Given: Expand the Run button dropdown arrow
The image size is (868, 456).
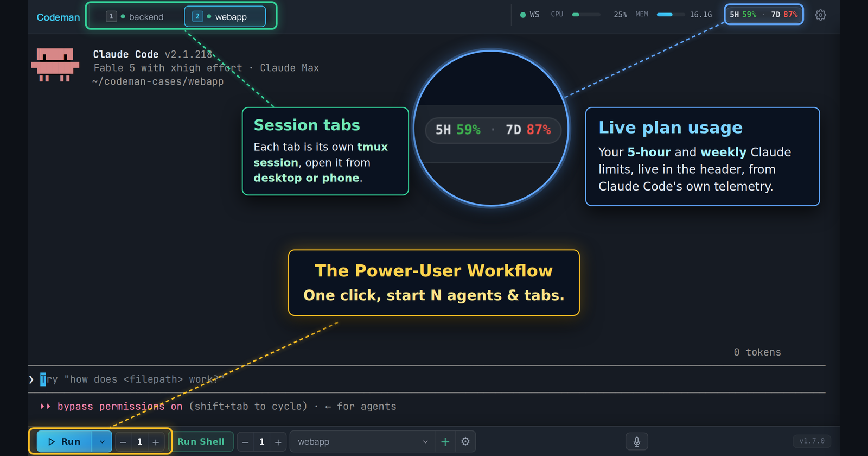Looking at the screenshot, I should pyautogui.click(x=102, y=442).
